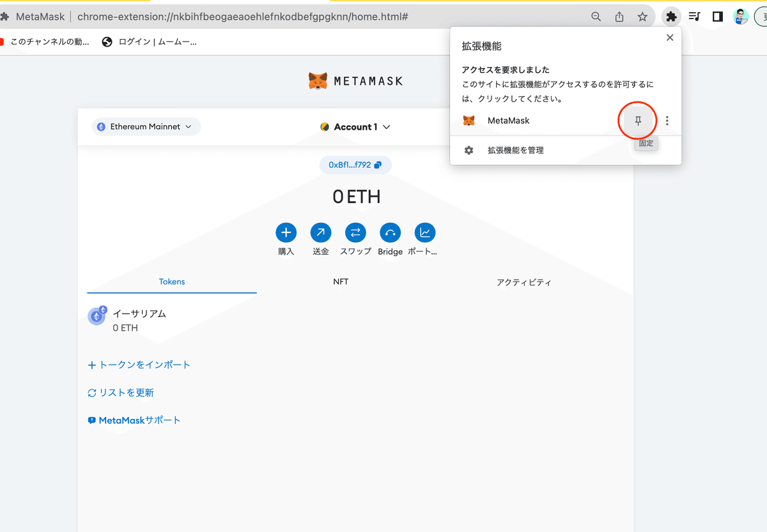Open the media control playlist icon
Viewport: 767px width, 532px height.
point(694,17)
